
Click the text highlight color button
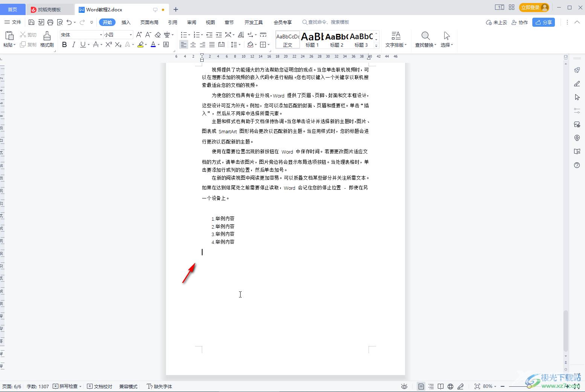tap(140, 44)
